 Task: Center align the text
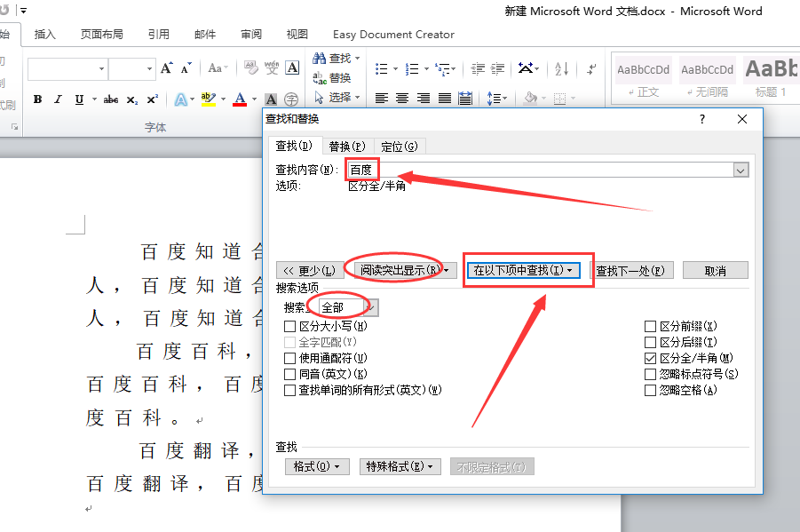(402, 98)
